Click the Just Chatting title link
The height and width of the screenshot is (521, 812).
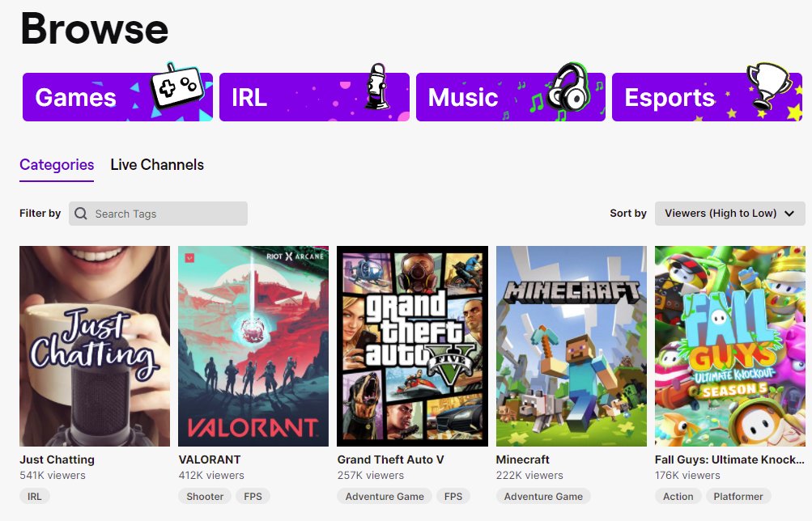click(57, 460)
